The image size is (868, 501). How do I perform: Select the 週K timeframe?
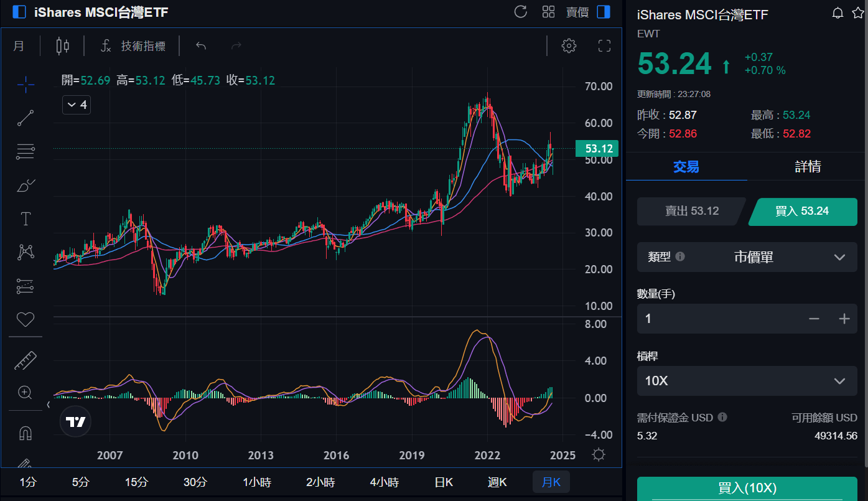(x=497, y=482)
